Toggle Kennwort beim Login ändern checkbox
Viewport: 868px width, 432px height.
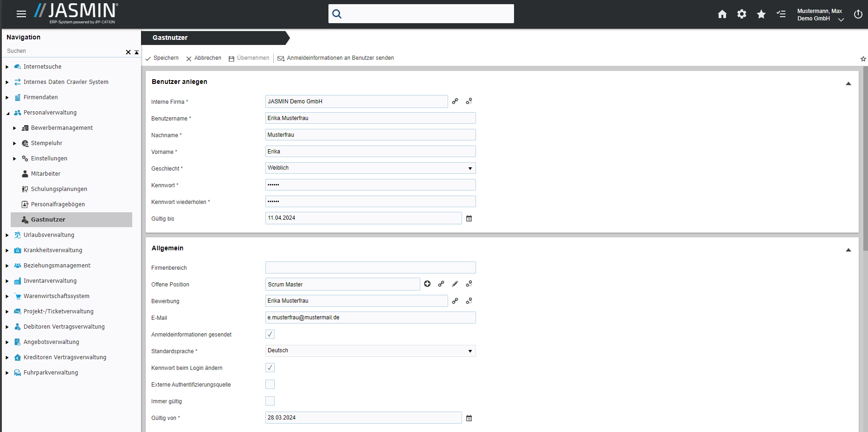coord(270,368)
